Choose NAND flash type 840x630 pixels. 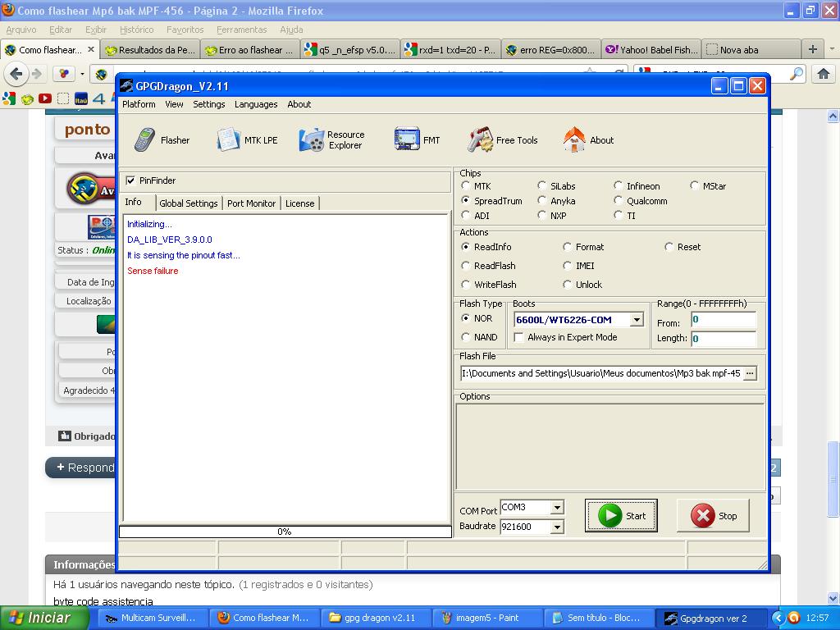pyautogui.click(x=466, y=337)
